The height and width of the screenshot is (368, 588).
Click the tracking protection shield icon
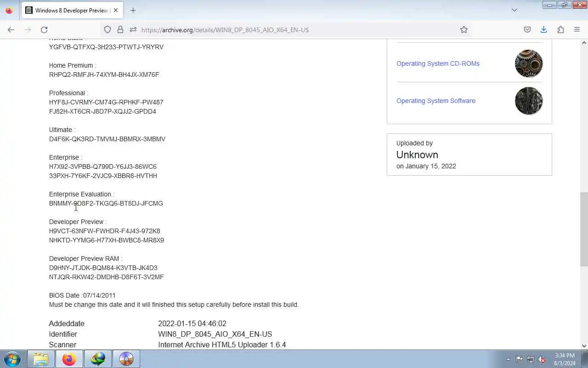107,29
